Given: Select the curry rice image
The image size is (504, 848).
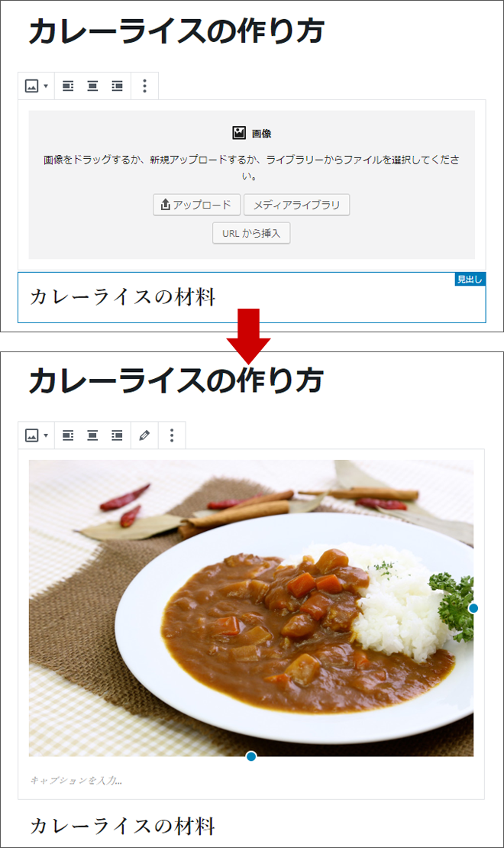Looking at the screenshot, I should point(251,608).
